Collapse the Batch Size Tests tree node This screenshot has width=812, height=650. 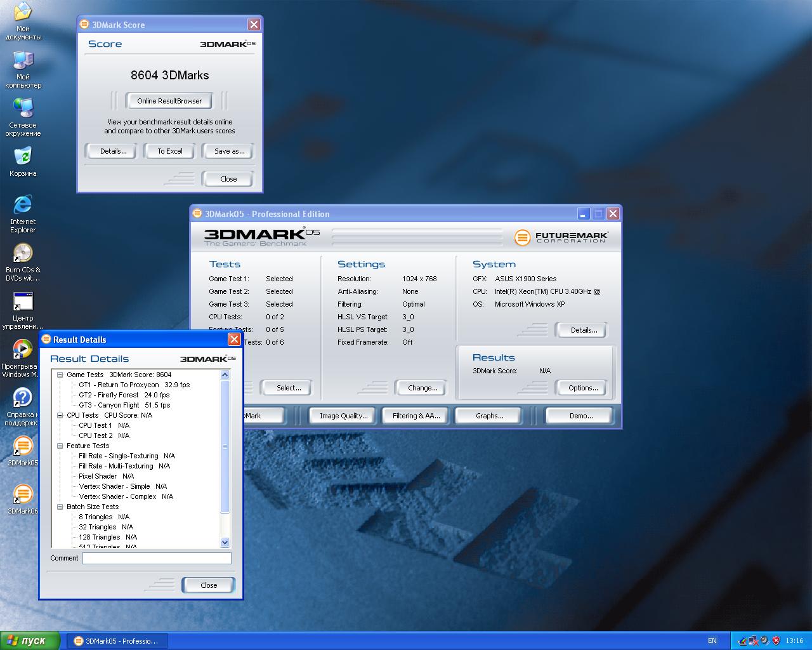[60, 507]
